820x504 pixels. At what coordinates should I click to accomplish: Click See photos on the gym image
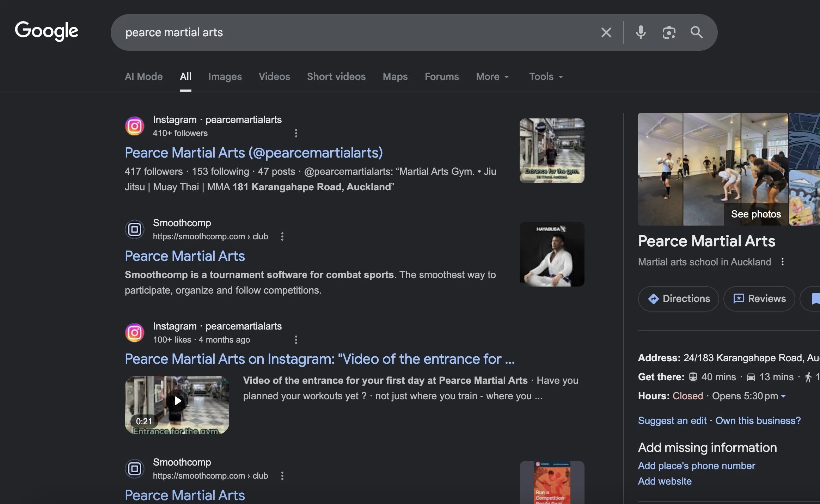click(756, 214)
